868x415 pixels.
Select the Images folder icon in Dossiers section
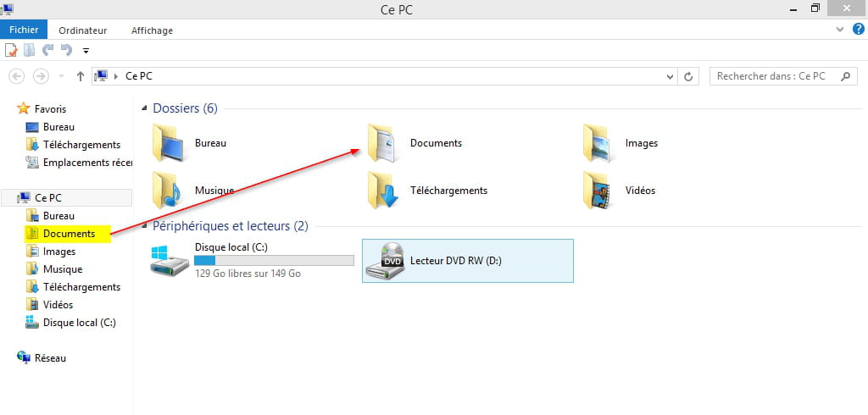click(598, 143)
